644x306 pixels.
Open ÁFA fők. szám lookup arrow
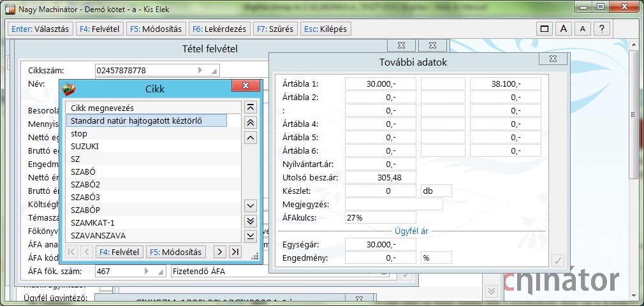tap(147, 271)
